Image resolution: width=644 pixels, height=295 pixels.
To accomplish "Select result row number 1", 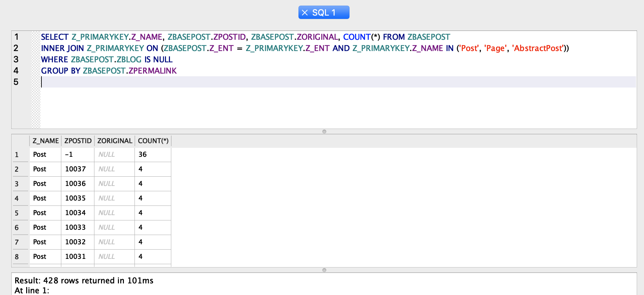I will tap(21, 155).
